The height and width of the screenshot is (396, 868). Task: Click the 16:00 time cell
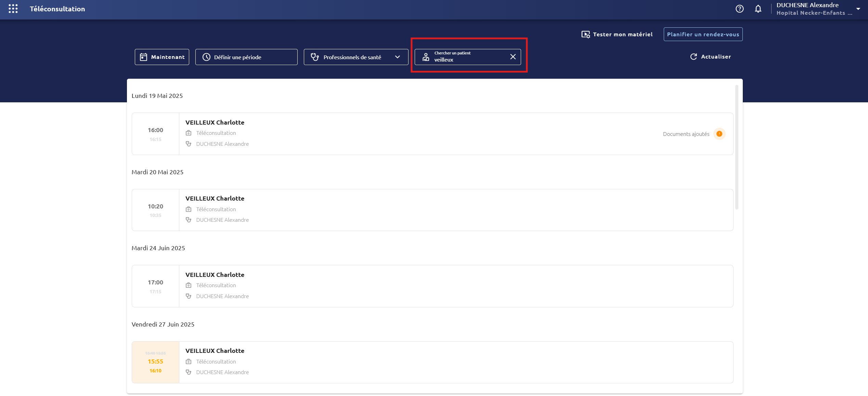click(x=155, y=134)
